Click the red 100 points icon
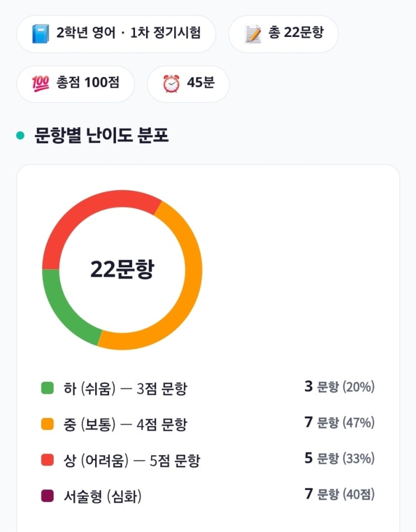Viewport: 416px width, 532px height. pyautogui.click(x=41, y=84)
